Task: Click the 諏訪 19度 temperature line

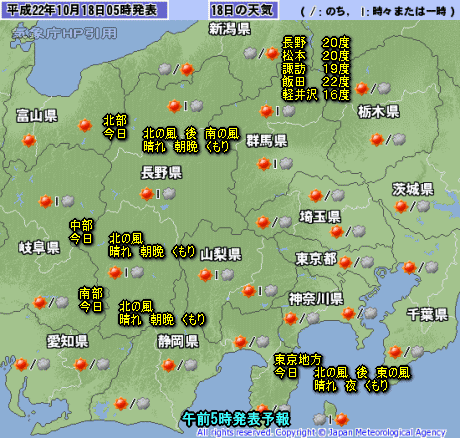Action: tap(316, 69)
